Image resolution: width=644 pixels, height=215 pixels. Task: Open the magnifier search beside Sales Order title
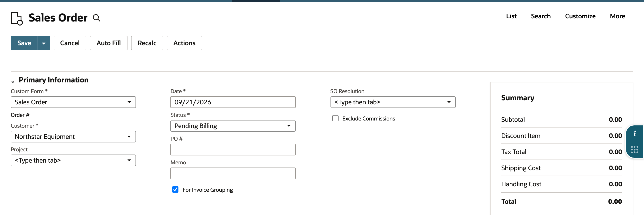(97, 18)
